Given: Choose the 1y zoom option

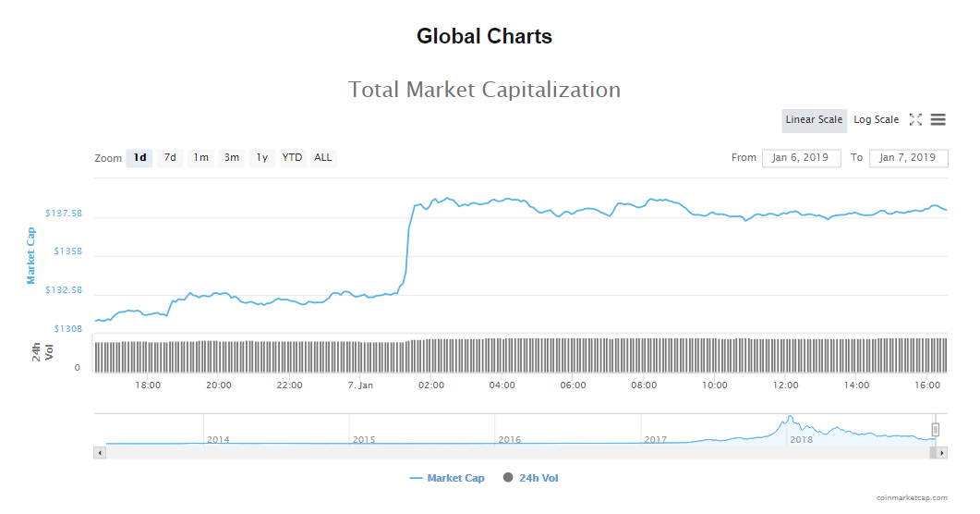Looking at the screenshot, I should (x=262, y=158).
